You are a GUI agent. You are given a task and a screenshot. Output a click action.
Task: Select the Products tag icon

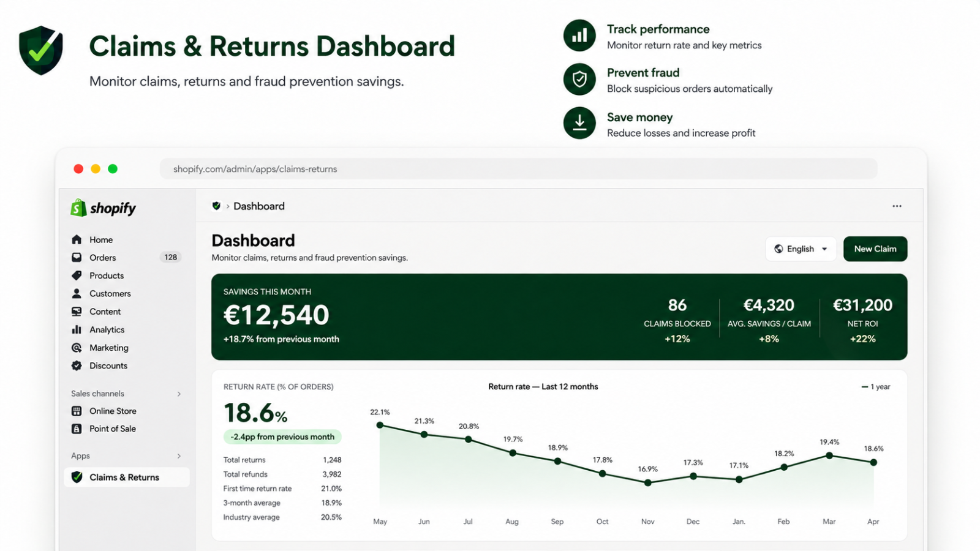(77, 275)
